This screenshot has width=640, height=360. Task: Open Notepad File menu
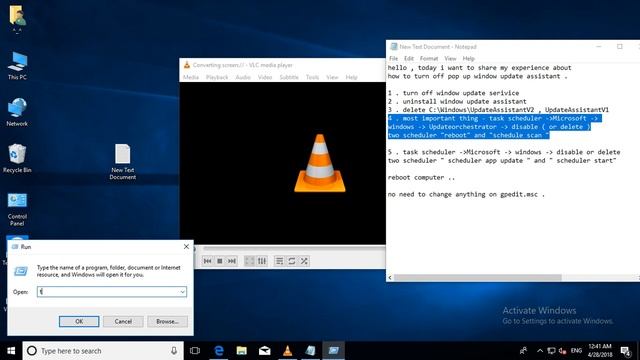coord(393,59)
